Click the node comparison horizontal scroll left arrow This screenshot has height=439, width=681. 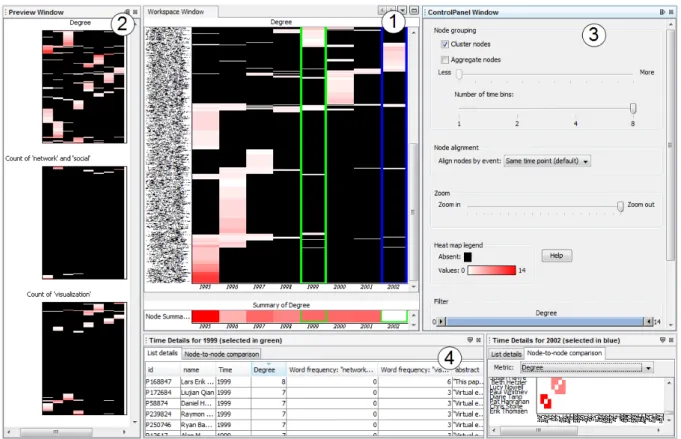click(x=493, y=430)
